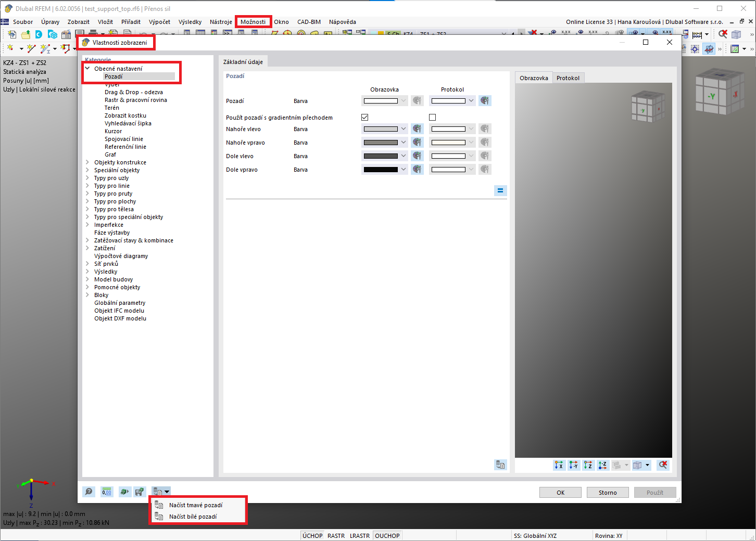Pick the black Dole vpravo color swatch
Viewport: 756px width, 541px height.
pos(382,169)
